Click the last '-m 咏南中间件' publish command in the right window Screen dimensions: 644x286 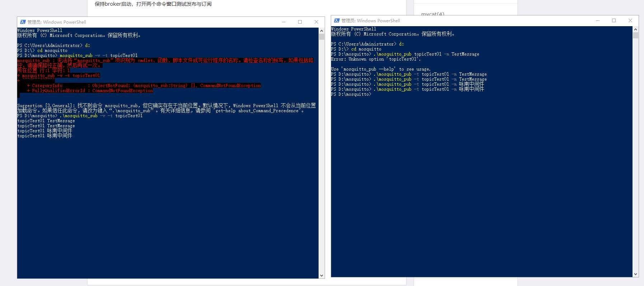pyautogui.click(x=429, y=89)
